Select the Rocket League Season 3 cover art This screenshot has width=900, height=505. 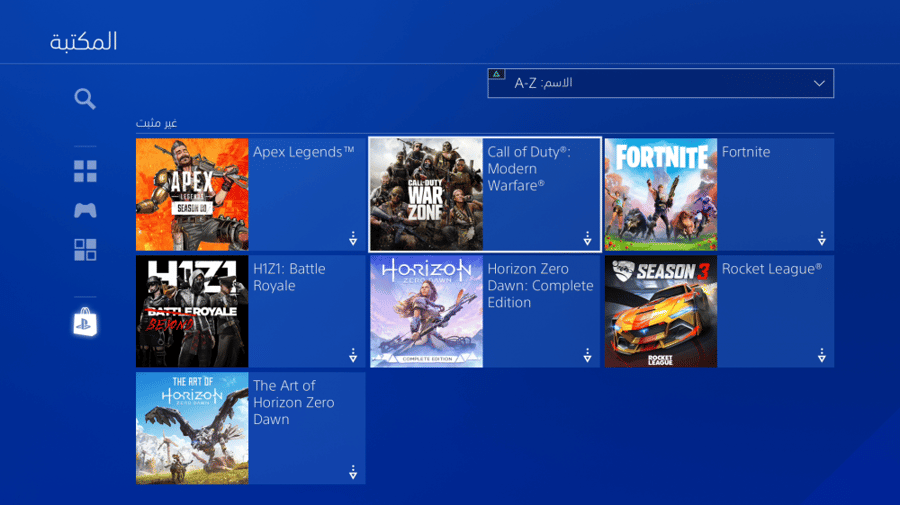point(661,311)
